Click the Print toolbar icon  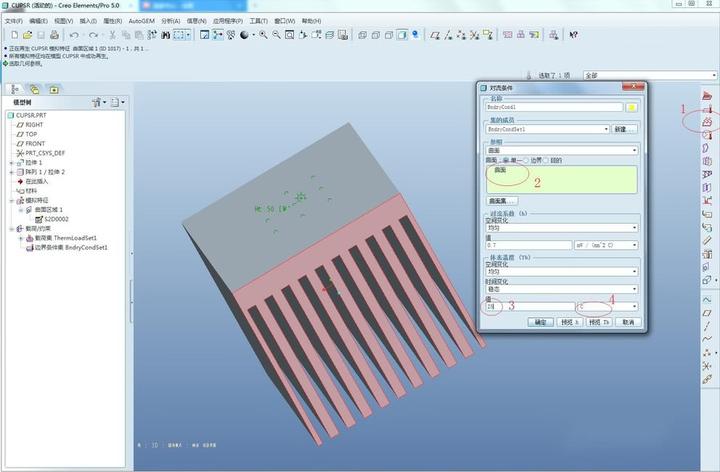pyautogui.click(x=54, y=35)
